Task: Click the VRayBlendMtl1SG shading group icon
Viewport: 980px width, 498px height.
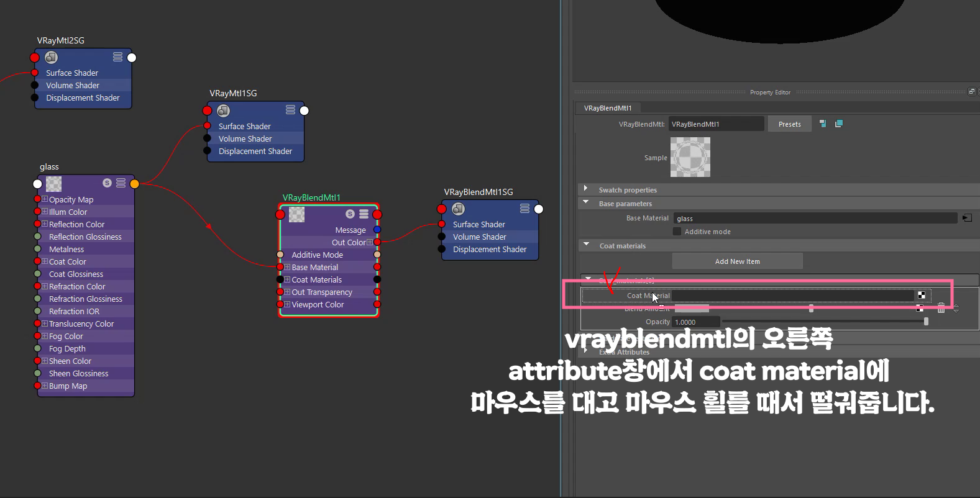Action: pyautogui.click(x=458, y=209)
